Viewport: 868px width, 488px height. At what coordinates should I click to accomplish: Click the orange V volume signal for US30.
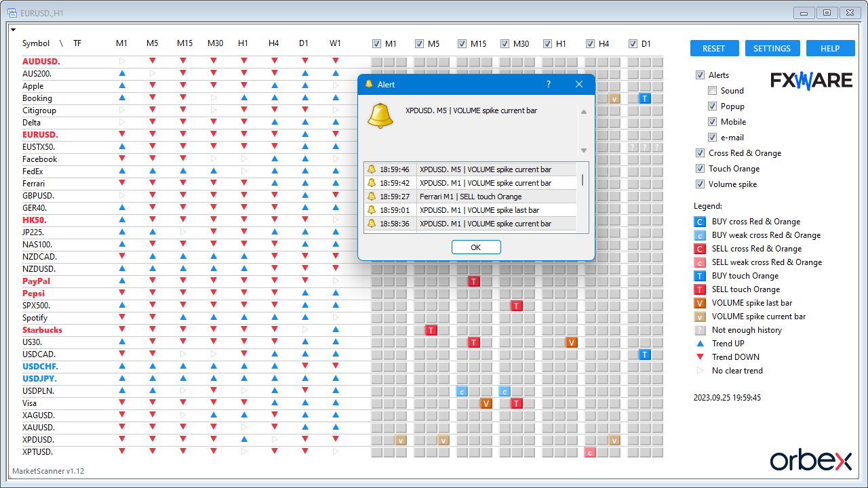click(x=572, y=342)
